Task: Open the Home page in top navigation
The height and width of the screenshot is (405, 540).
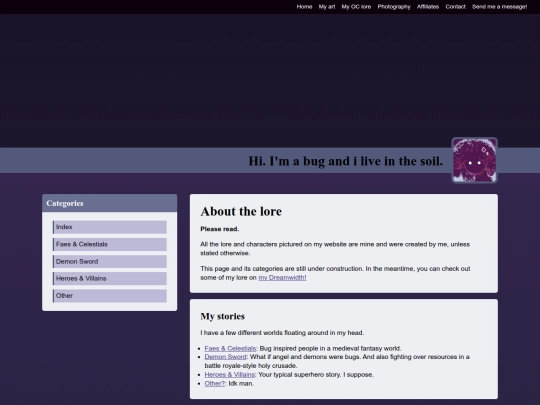Action: tap(304, 7)
